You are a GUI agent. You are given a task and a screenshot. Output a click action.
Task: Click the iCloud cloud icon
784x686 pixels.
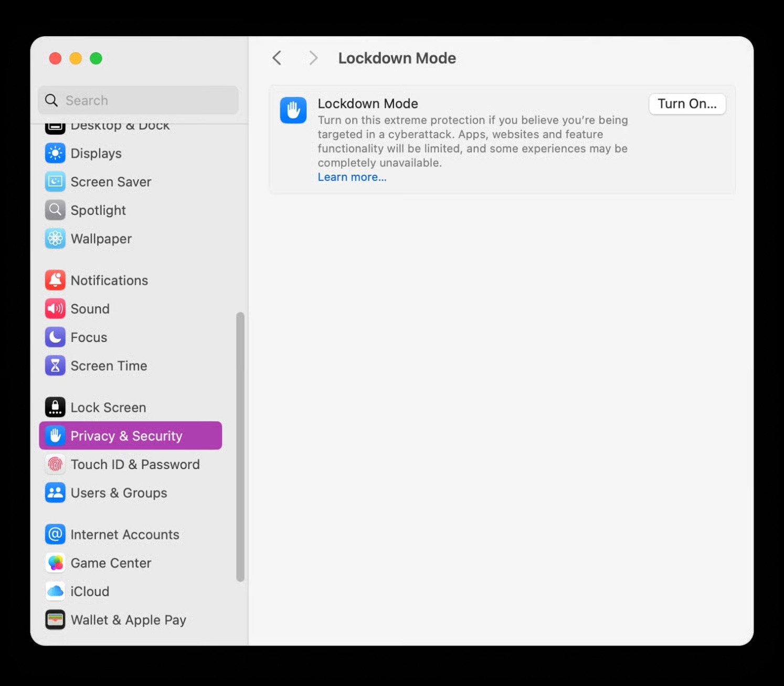(55, 592)
